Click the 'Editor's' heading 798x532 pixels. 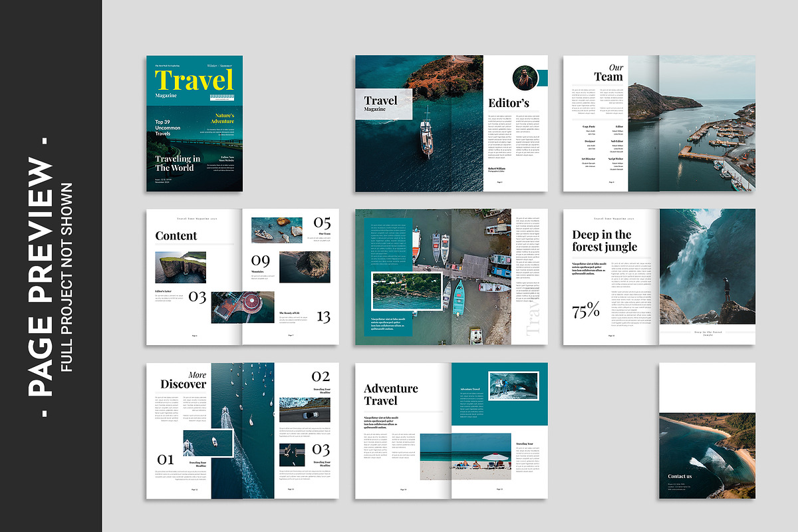tap(509, 102)
